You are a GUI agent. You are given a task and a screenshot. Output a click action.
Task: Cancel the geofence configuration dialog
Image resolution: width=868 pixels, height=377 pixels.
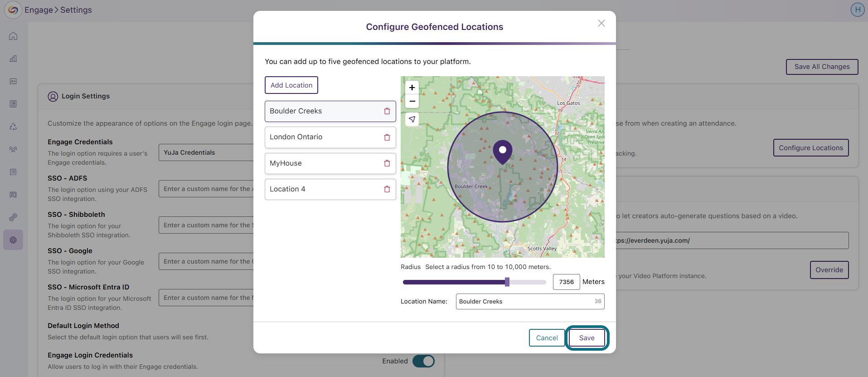(547, 338)
